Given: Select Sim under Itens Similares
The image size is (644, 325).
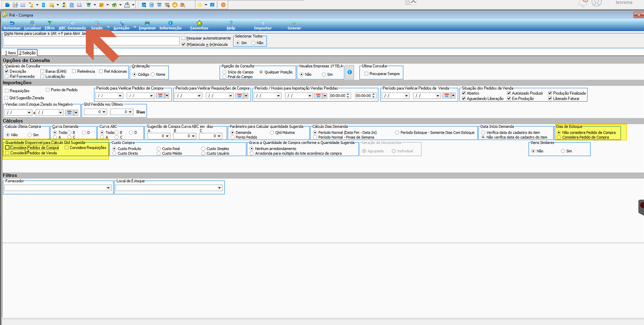Looking at the screenshot, I should click(563, 151).
